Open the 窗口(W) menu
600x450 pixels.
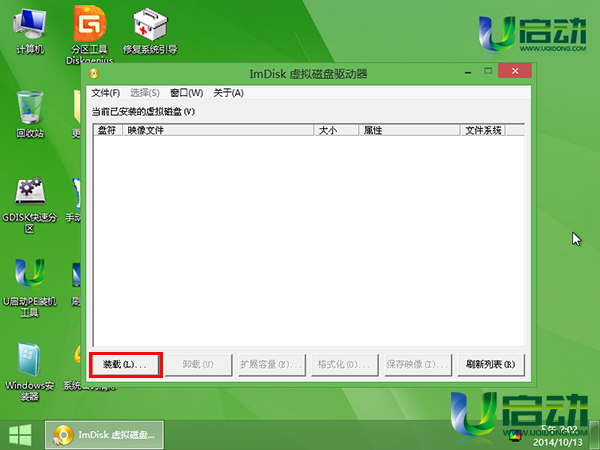click(x=186, y=93)
